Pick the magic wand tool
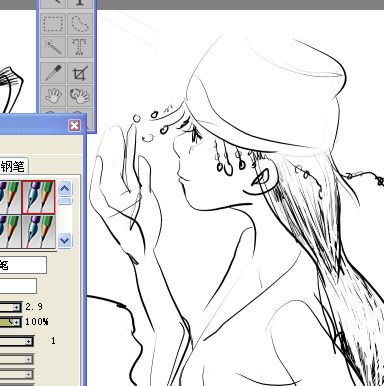Viewport: 384px width, 386px height. 53,47
